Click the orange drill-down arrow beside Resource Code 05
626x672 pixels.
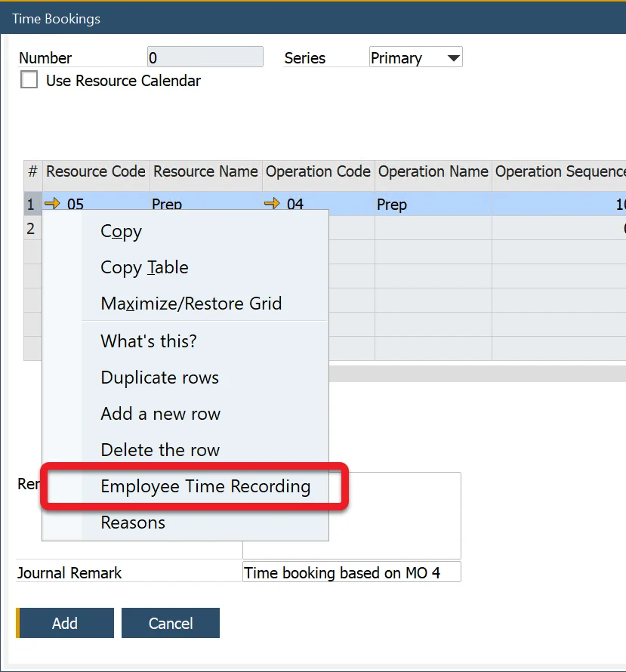[51, 203]
